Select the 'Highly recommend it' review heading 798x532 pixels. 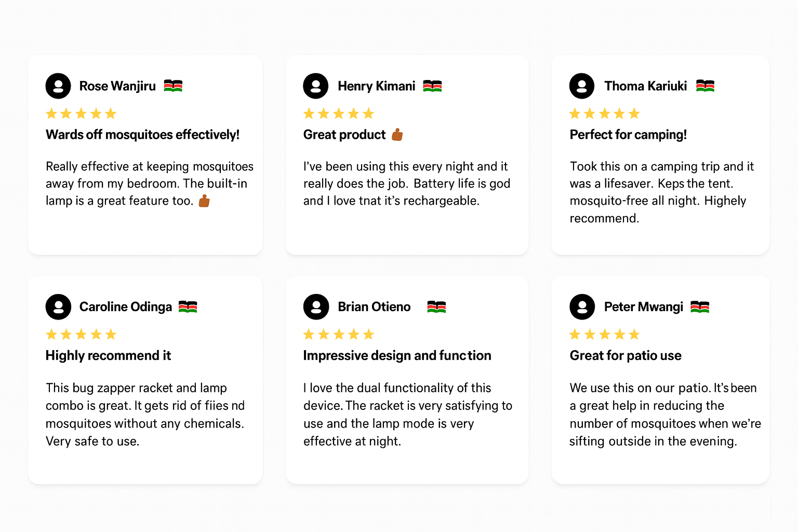pyautogui.click(x=108, y=355)
